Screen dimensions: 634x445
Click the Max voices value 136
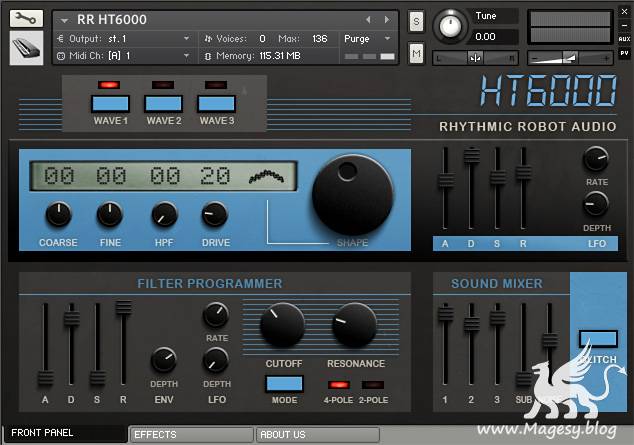pyautogui.click(x=319, y=38)
